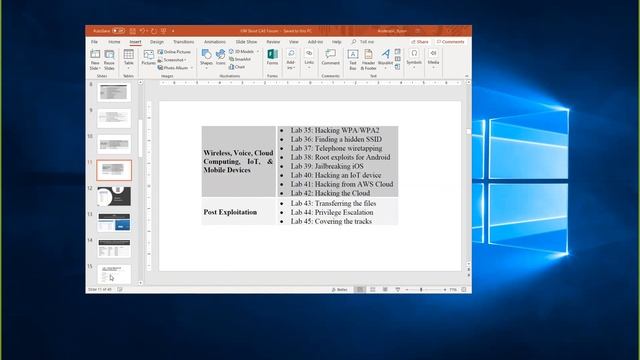Click 'Lab 40: Hacking an IoT device'
Image resolution: width=640 pixels, height=360 pixels.
336,175
